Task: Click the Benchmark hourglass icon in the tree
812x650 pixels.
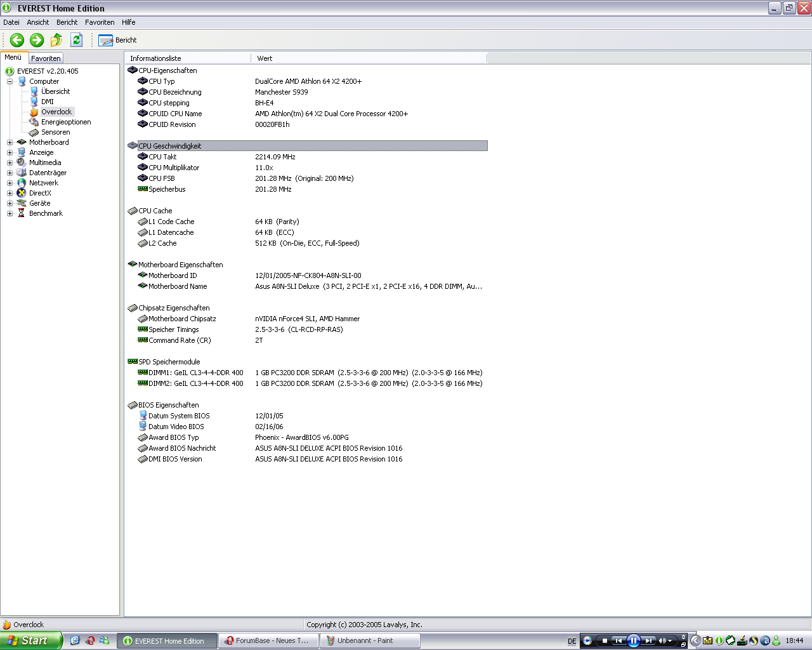Action: click(x=22, y=213)
